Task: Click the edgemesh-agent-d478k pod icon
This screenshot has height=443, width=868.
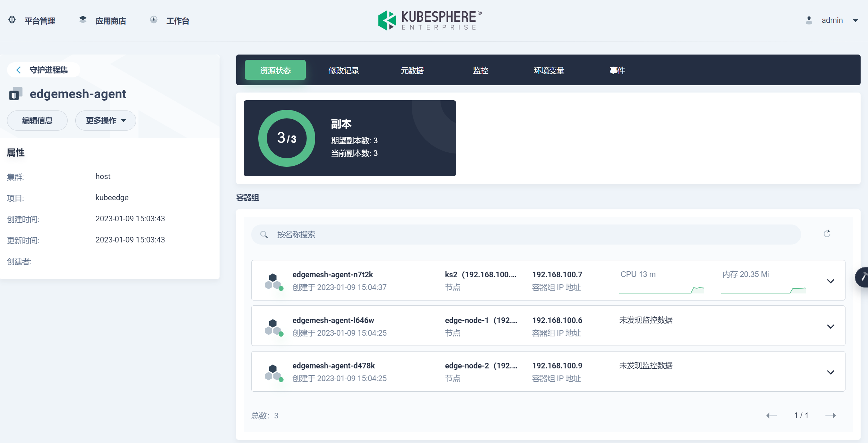Action: [274, 372]
